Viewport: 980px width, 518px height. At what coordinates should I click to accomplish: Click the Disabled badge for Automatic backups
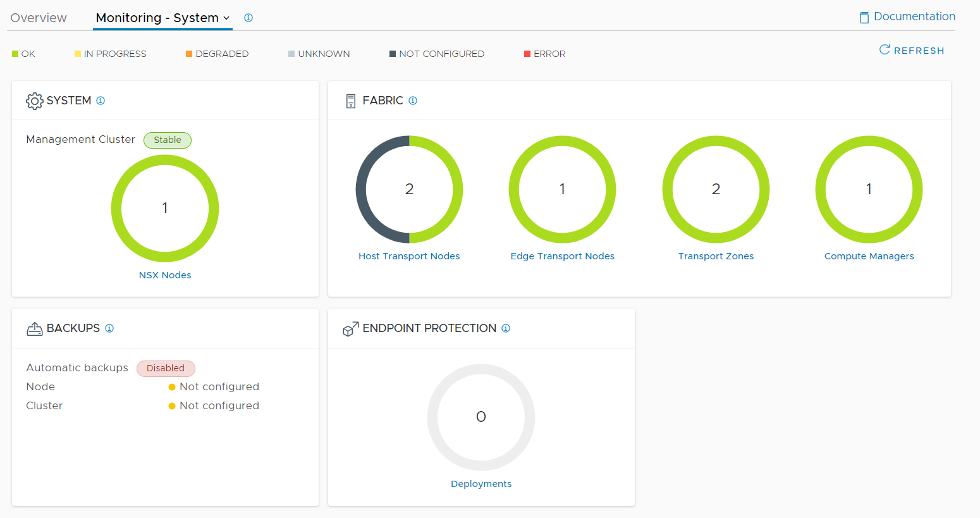point(166,368)
